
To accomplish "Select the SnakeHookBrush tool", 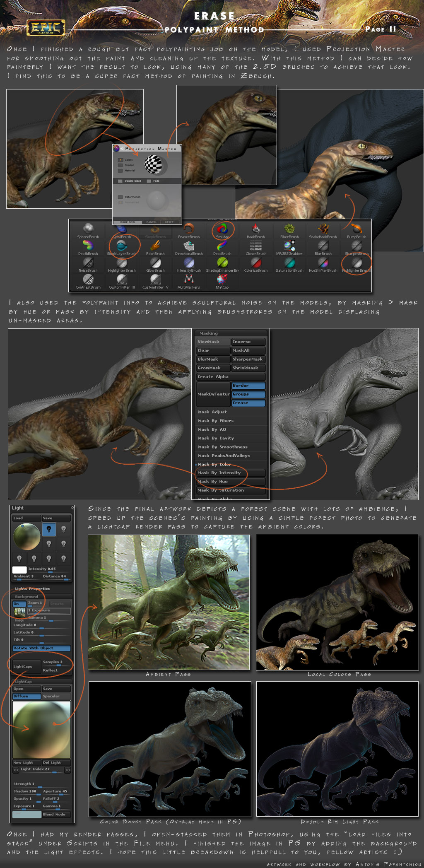I will (323, 231).
